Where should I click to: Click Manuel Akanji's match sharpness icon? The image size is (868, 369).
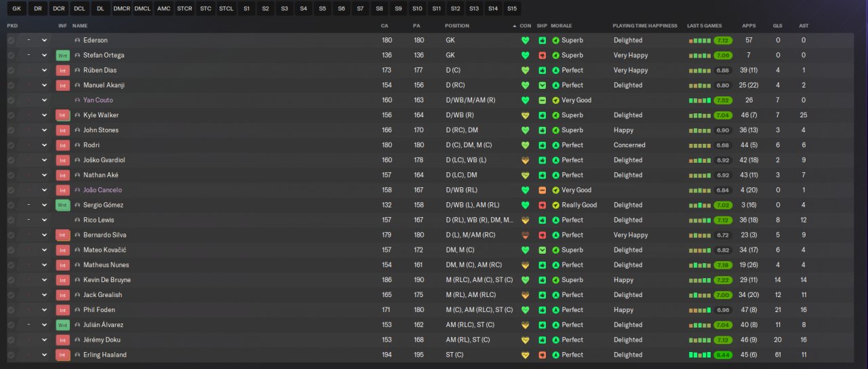coord(542,85)
